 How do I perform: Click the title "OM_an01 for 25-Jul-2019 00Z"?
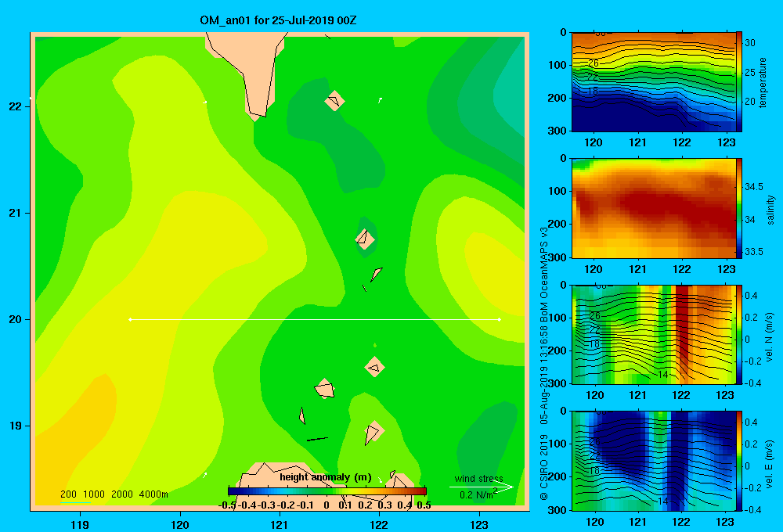(278, 20)
